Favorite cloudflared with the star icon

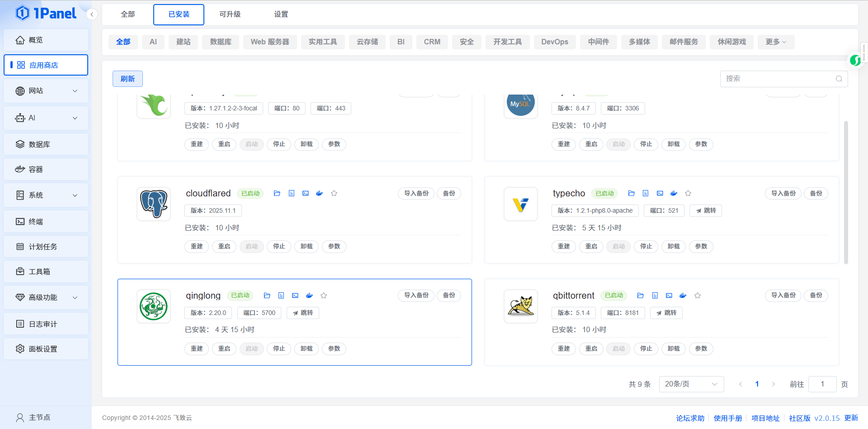pos(334,193)
